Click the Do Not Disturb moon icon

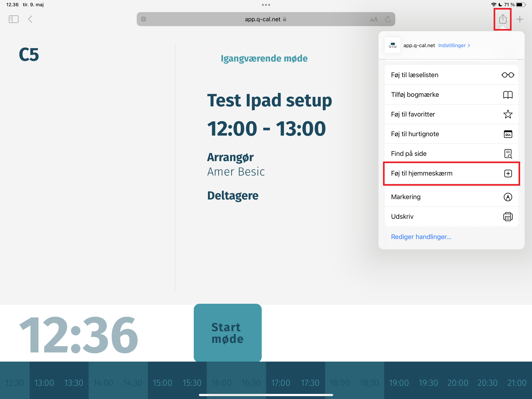pos(500,4)
